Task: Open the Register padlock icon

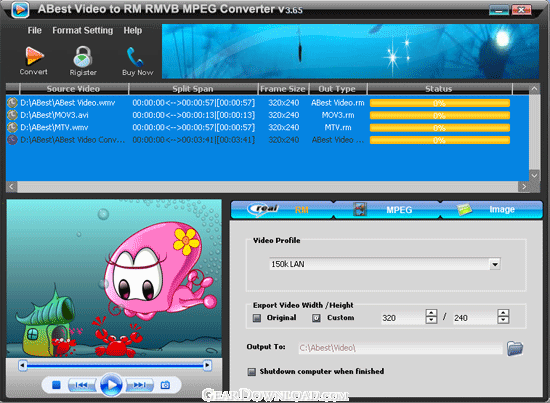Action: (x=82, y=56)
